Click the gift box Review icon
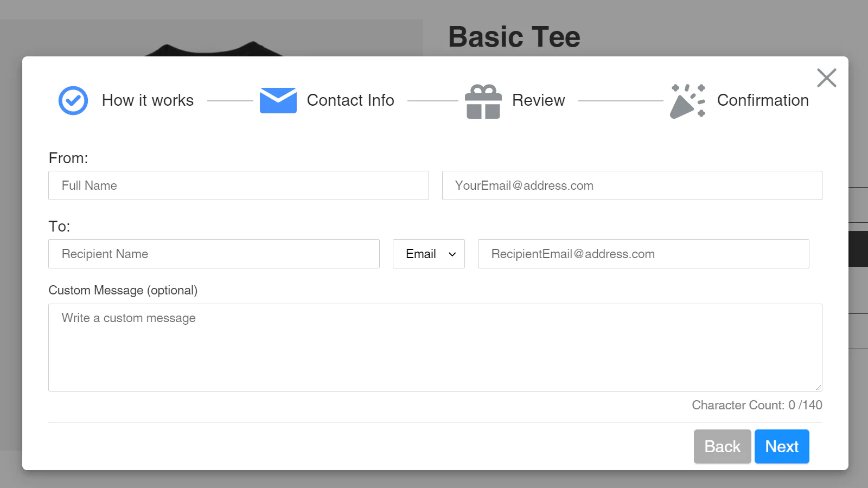This screenshot has height=488, width=868. tap(483, 101)
